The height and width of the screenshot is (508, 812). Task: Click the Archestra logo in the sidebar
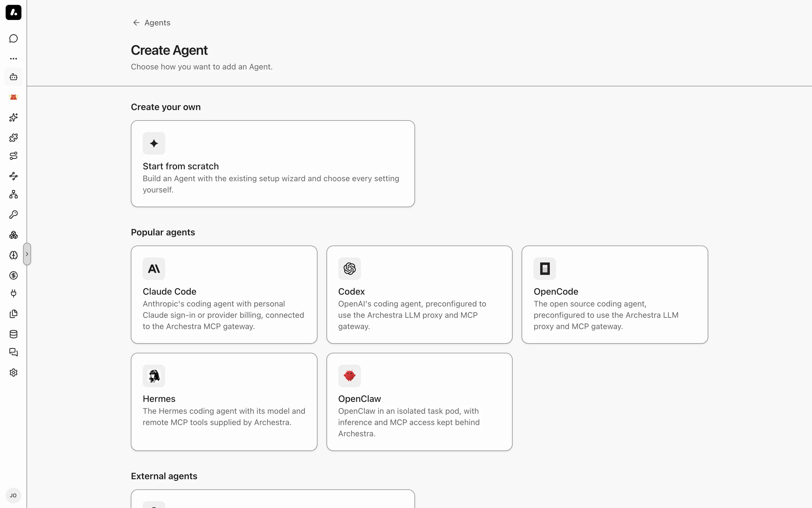click(14, 12)
